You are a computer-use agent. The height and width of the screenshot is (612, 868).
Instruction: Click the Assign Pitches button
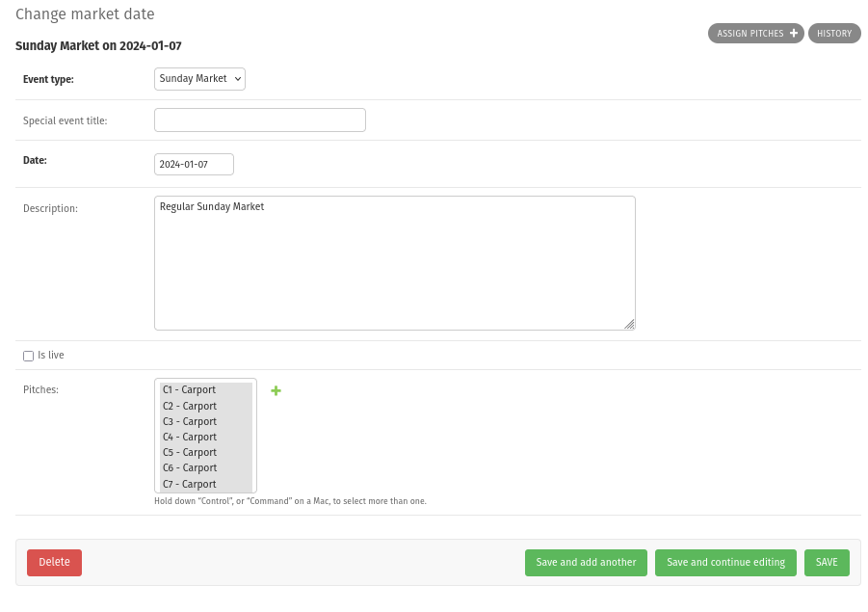(x=756, y=34)
